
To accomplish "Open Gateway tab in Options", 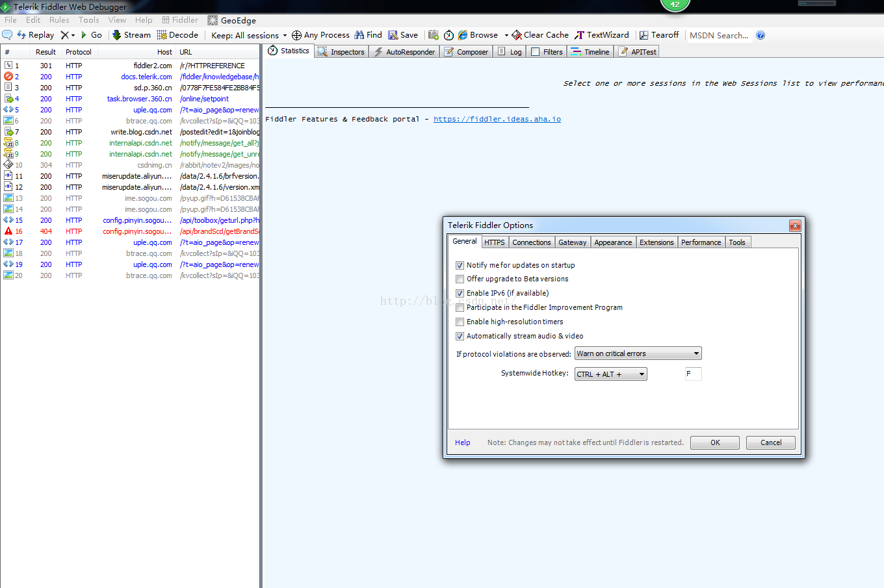I will [573, 242].
